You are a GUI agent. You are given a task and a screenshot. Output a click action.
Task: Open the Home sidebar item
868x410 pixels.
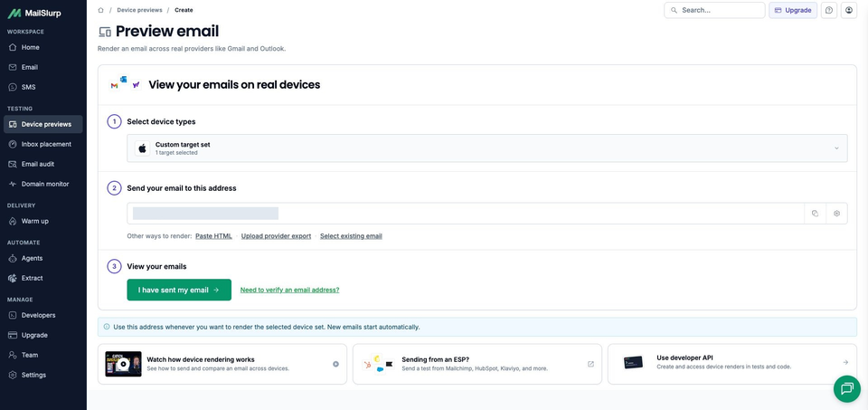tap(43, 48)
